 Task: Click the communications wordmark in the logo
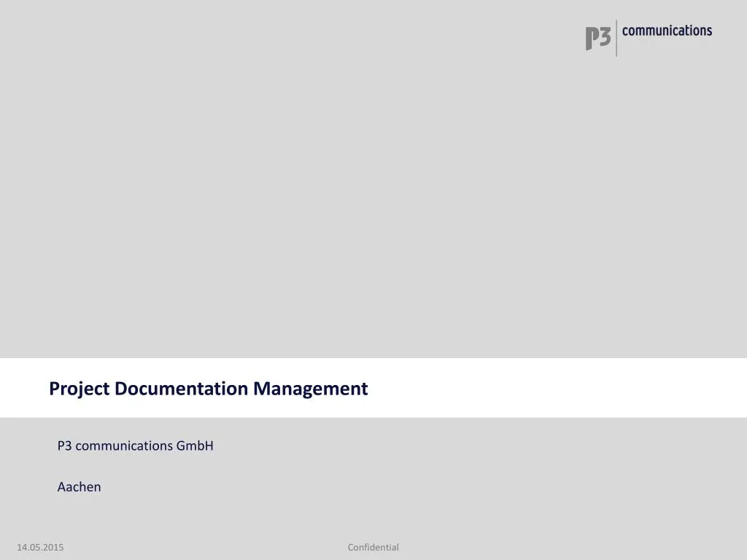tap(667, 31)
